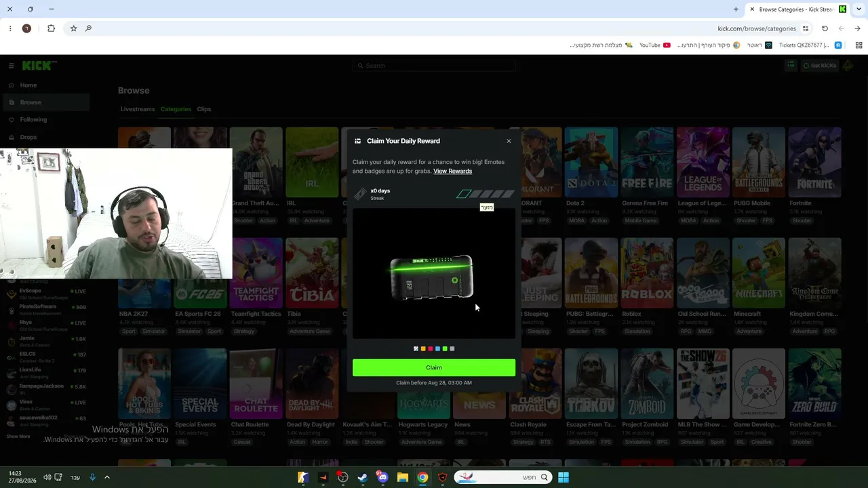Select the orange color dot under the reward
868x488 pixels.
423,349
